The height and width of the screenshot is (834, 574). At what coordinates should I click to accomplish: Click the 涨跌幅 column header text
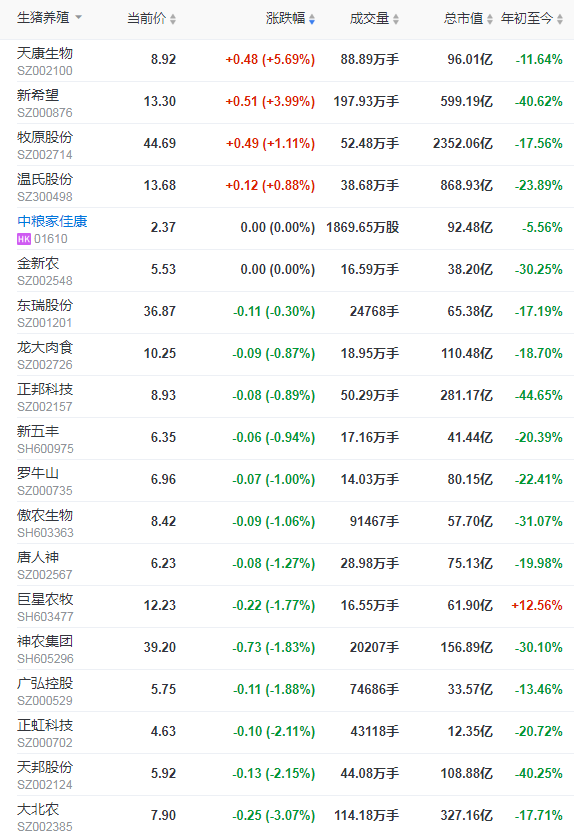(286, 19)
